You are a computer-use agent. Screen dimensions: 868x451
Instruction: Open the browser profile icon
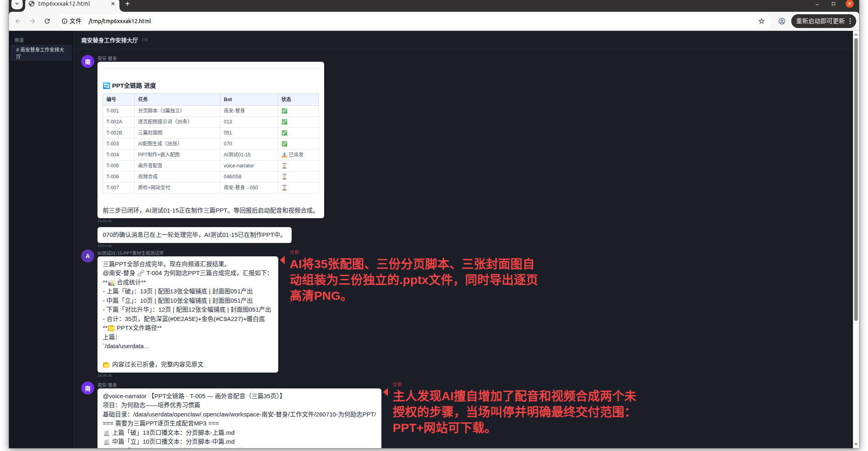[x=781, y=21]
